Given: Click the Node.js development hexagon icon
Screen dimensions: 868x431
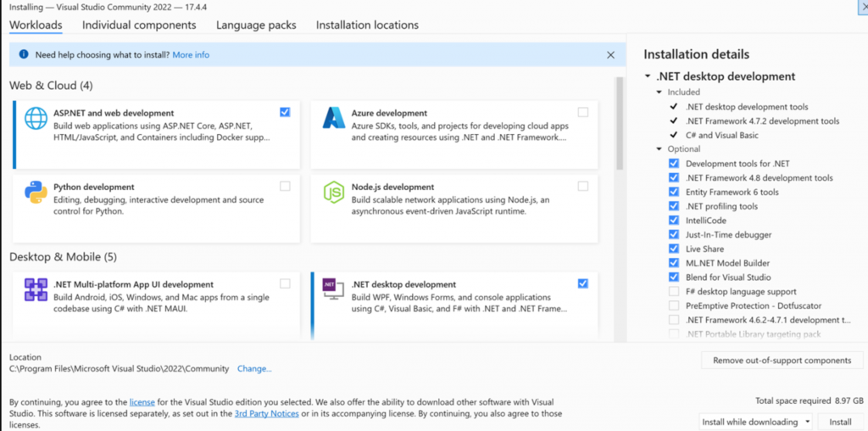Looking at the screenshot, I should 334,193.
